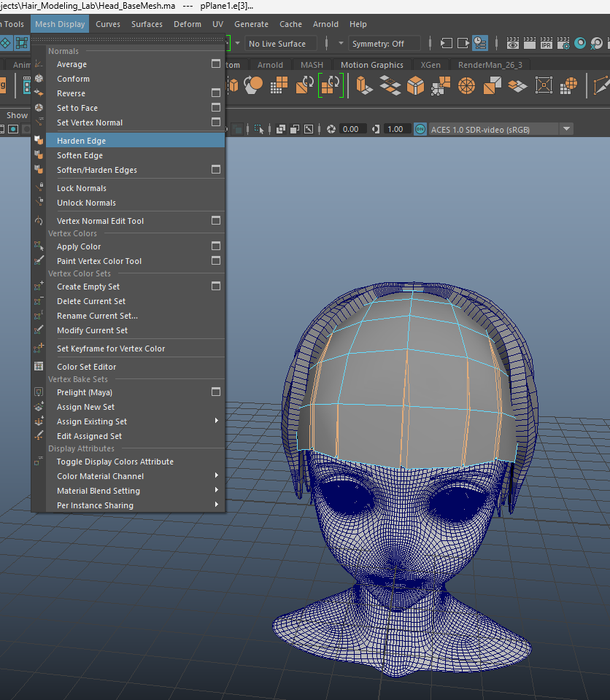610x700 pixels.
Task: Click the gamma half-circle icon
Action: (x=376, y=129)
